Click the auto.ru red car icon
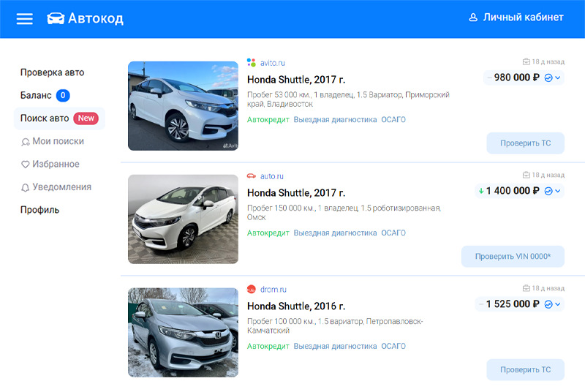This screenshot has width=585, height=392. (x=251, y=176)
